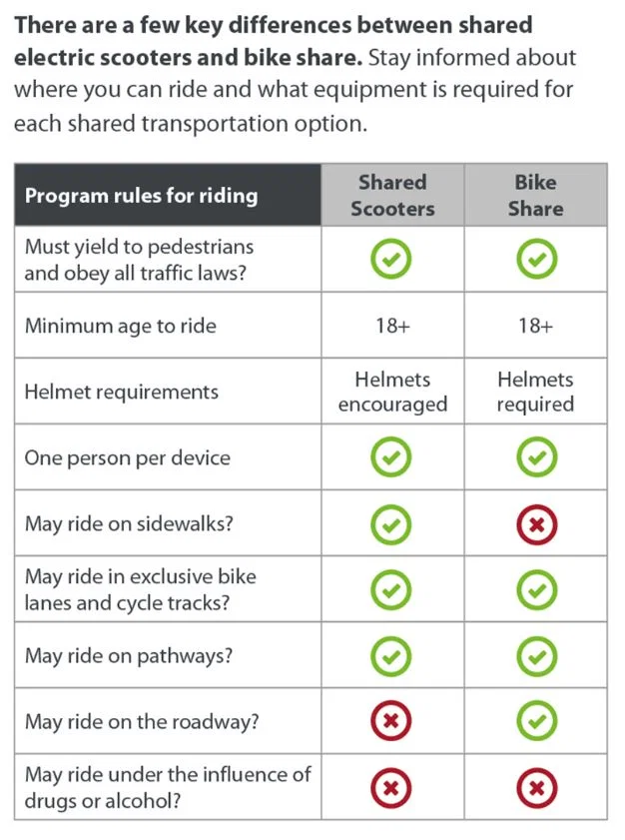Click Shared Scooters pathways green checkmark
The width and height of the screenshot is (625, 840).
coord(391,656)
